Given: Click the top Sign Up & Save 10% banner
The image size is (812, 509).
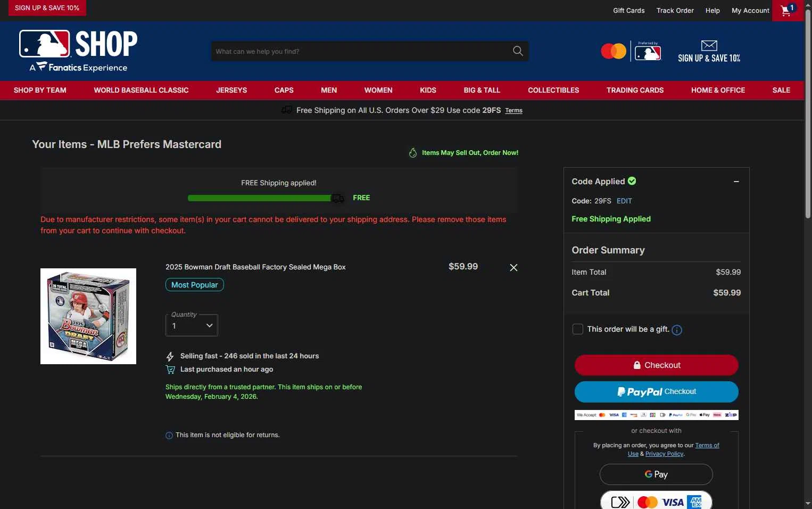Looking at the screenshot, I should [47, 8].
